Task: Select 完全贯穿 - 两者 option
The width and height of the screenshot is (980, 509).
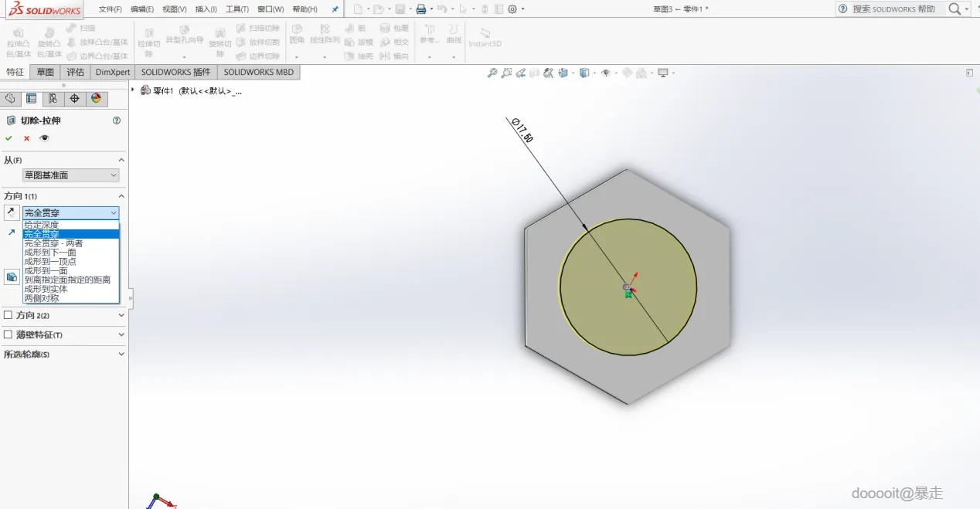Action: tap(71, 243)
